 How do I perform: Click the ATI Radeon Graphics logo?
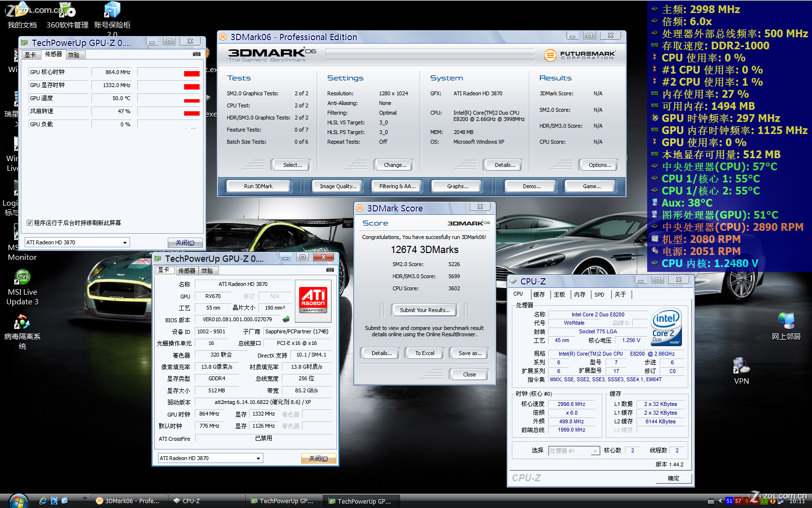(x=313, y=300)
